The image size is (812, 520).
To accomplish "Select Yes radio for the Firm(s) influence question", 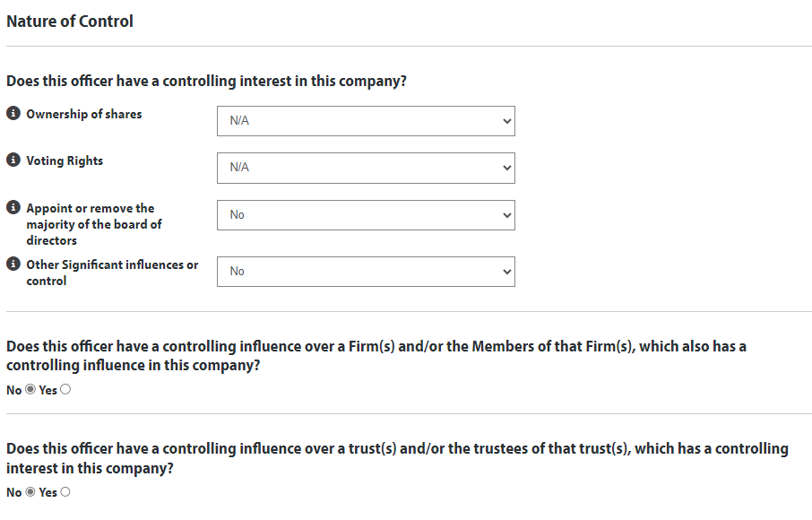I will click(x=65, y=390).
